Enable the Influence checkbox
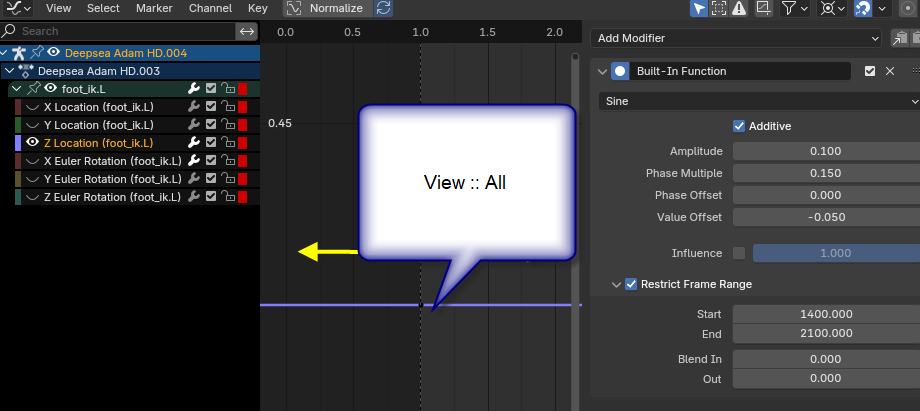920x411 pixels. (739, 253)
